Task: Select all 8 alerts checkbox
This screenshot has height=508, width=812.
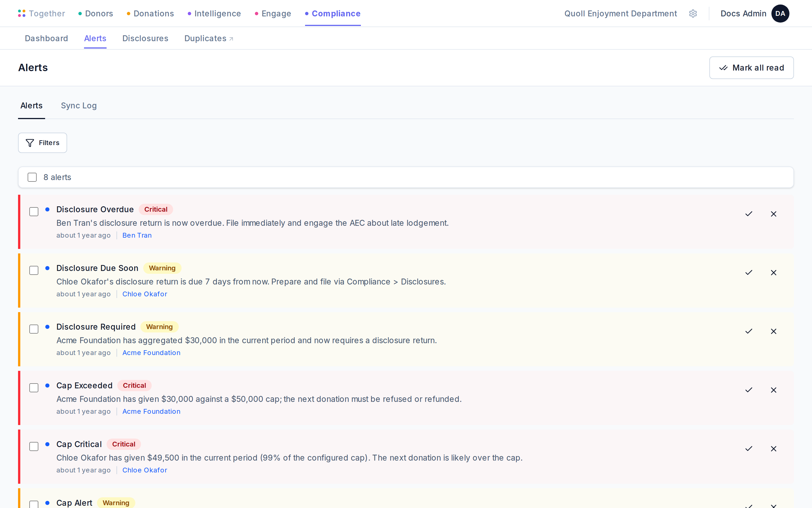Action: pos(32,178)
